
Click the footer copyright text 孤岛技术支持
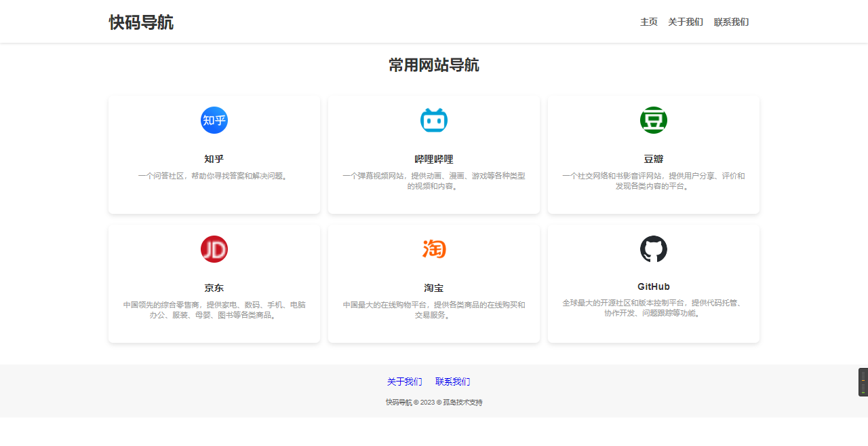point(463,403)
